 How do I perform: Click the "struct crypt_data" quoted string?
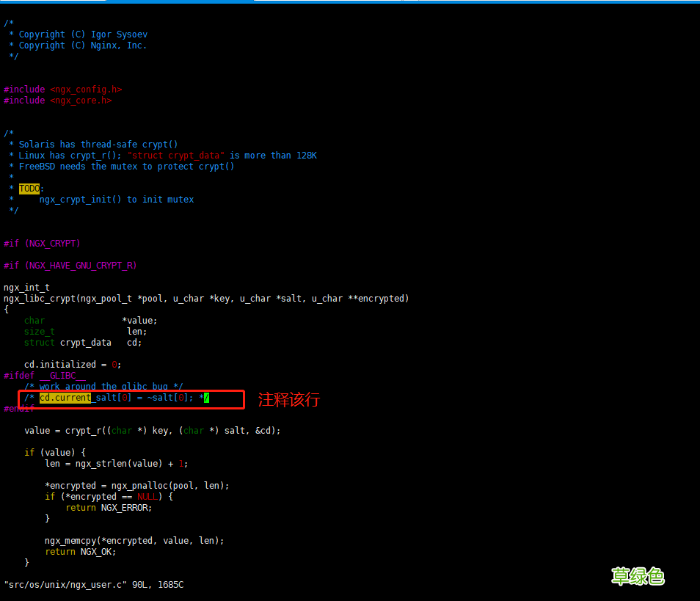coord(176,156)
